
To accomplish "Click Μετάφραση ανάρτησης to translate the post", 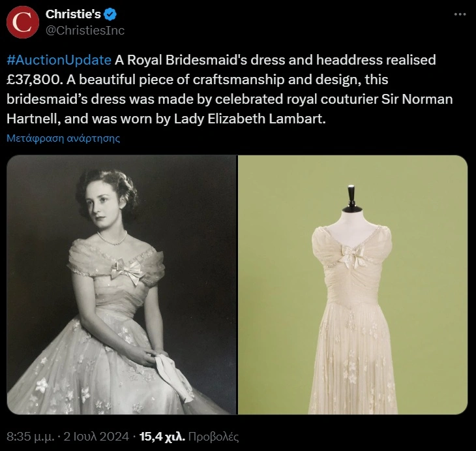I will [x=63, y=138].
